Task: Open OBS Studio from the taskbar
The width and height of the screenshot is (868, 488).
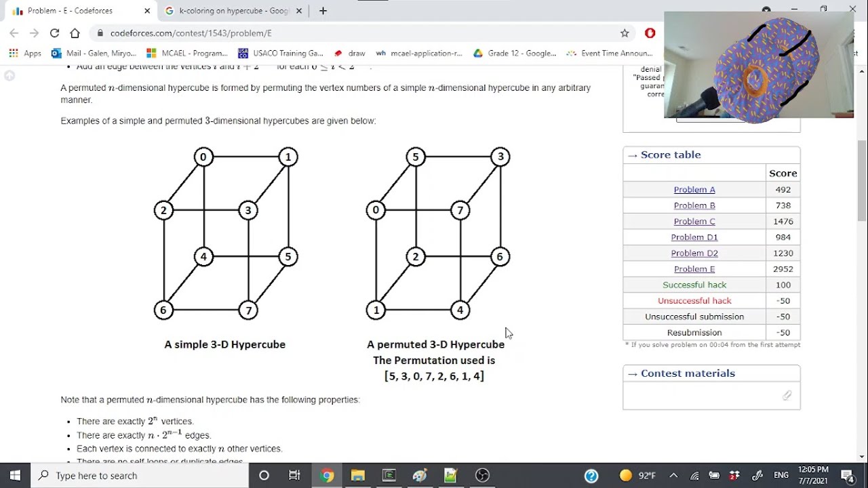Action: (482, 475)
